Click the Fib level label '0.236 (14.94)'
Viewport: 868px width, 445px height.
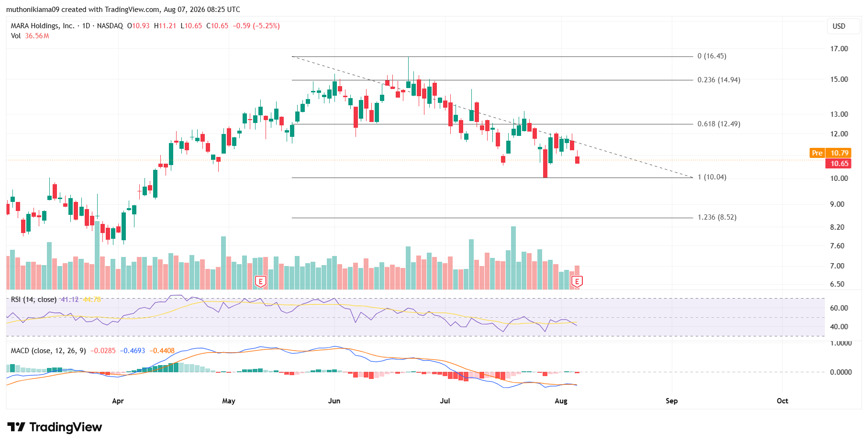pos(719,80)
